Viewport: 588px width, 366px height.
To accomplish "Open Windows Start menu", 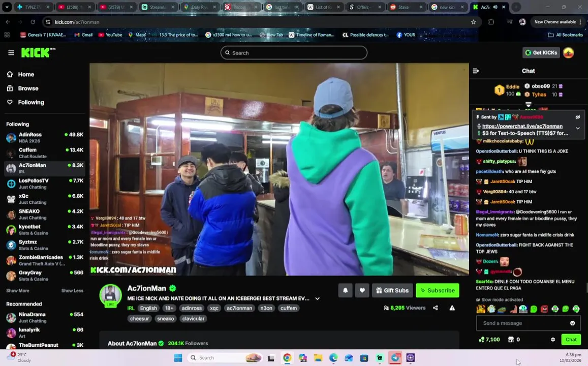I will 178,358.
